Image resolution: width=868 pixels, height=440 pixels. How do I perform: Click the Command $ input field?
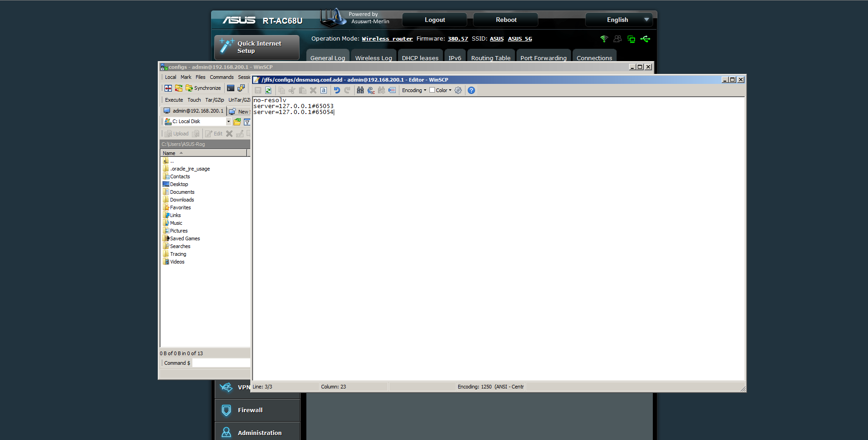(x=221, y=363)
